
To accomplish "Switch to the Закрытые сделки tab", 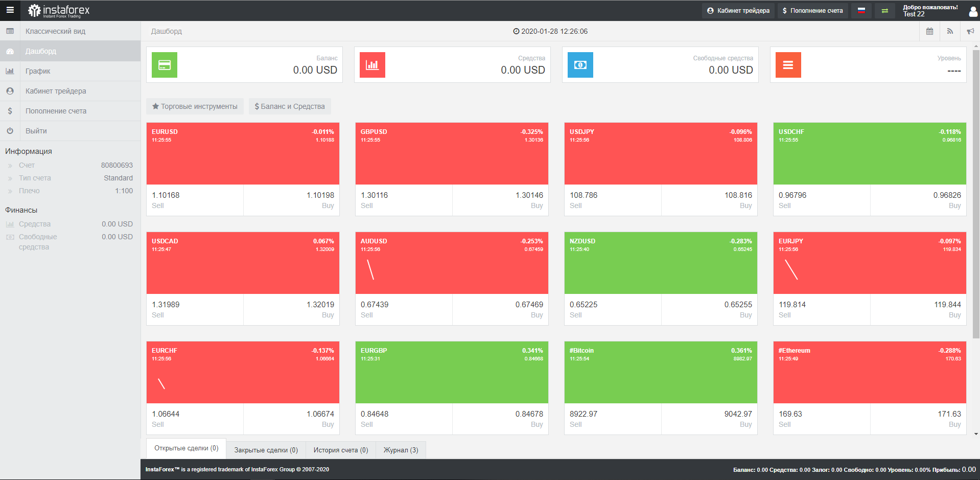I will pos(266,450).
